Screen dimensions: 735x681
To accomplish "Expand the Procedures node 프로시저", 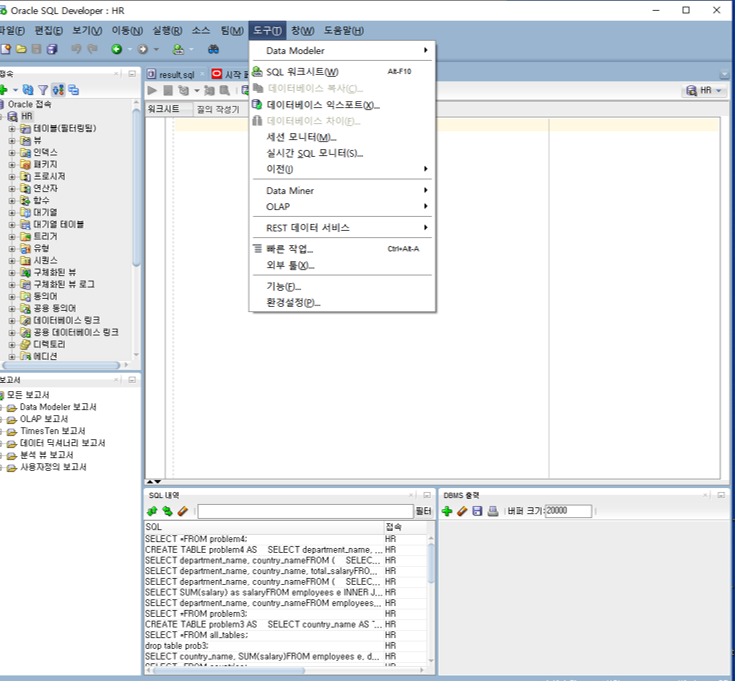I will (x=12, y=176).
